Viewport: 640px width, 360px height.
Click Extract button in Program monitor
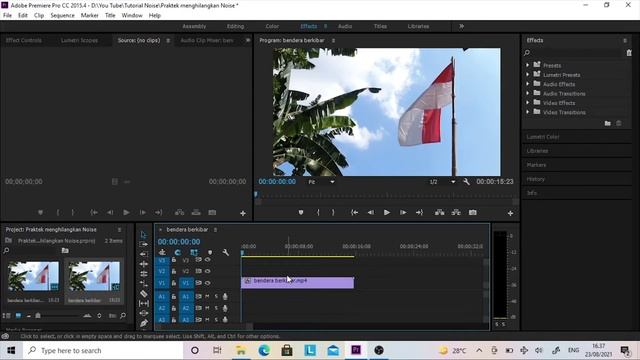pos(456,213)
